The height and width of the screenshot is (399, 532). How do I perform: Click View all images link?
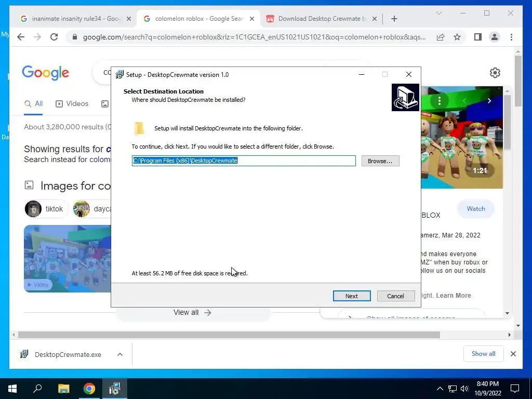point(192,312)
